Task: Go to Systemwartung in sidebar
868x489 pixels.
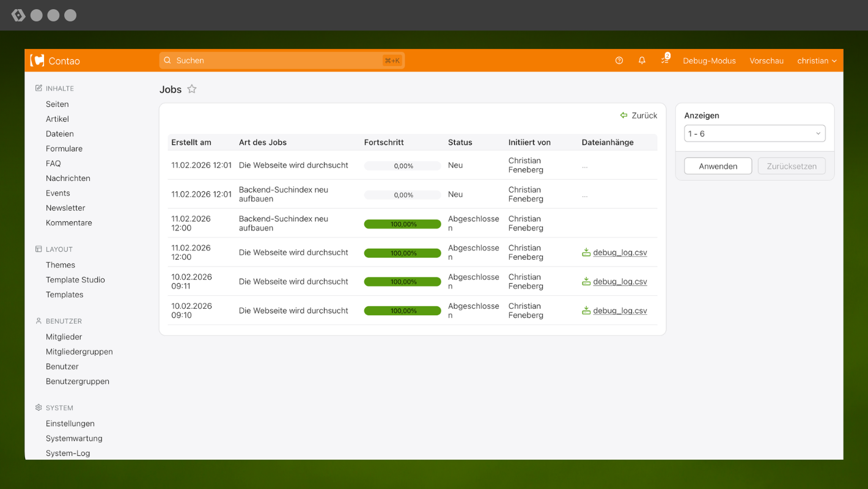Action: [74, 438]
